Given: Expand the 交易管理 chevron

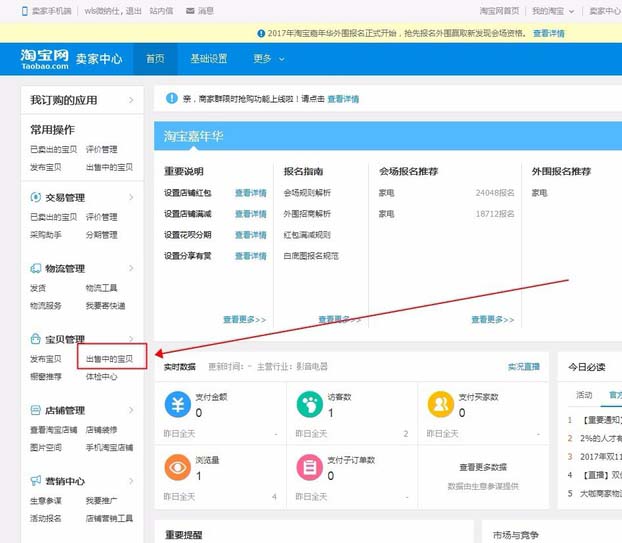Looking at the screenshot, I should coord(131,197).
